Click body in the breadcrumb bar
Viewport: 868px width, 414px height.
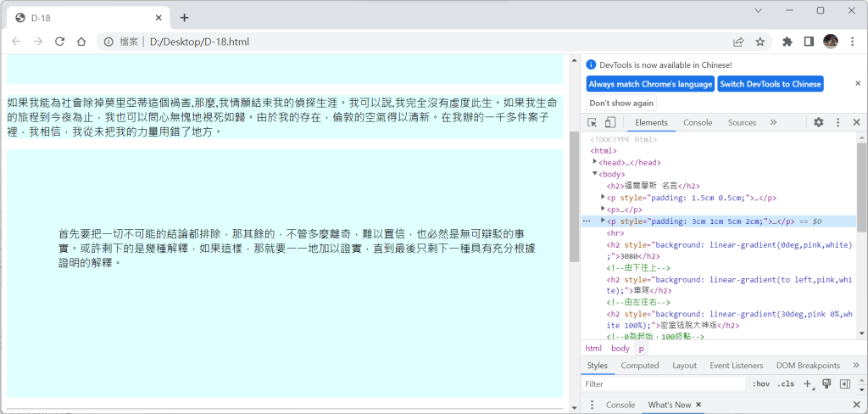point(620,349)
